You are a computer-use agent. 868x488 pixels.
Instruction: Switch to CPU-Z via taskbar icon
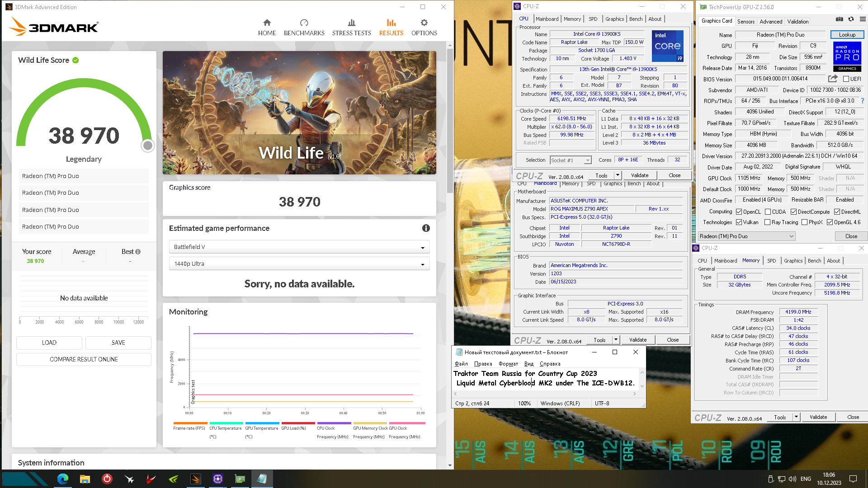pos(218,479)
